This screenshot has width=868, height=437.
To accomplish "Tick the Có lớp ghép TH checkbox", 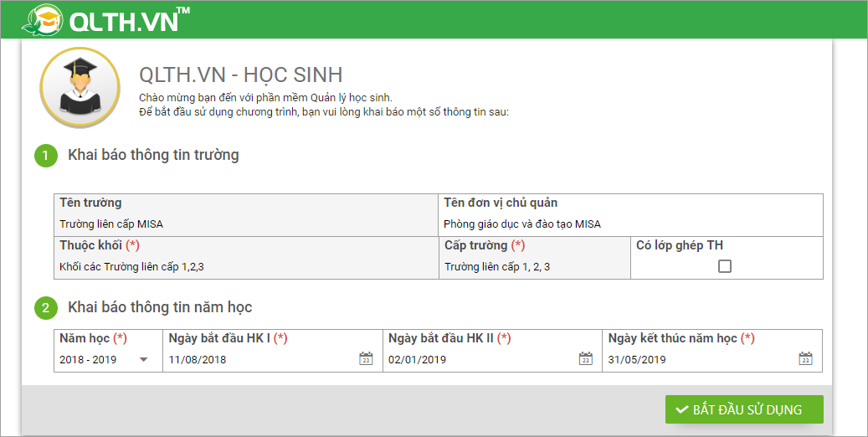I will (725, 266).
